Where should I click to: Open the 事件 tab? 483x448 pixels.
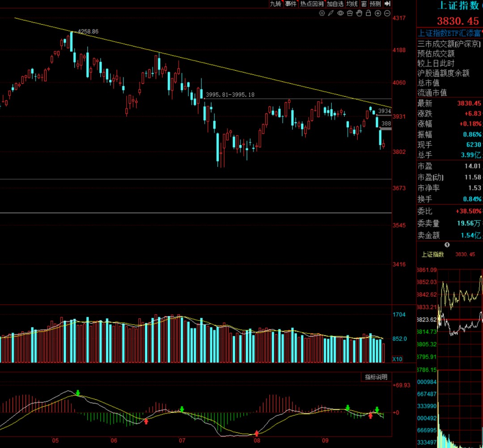[x=291, y=4]
